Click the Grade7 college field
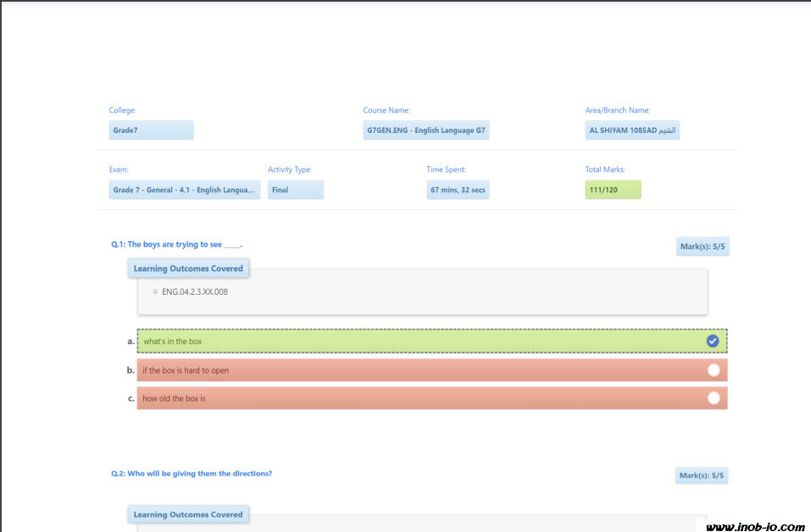The height and width of the screenshot is (532, 811). [x=151, y=130]
